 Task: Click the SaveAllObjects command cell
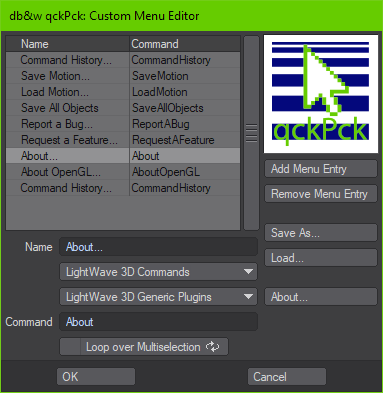tap(185, 108)
